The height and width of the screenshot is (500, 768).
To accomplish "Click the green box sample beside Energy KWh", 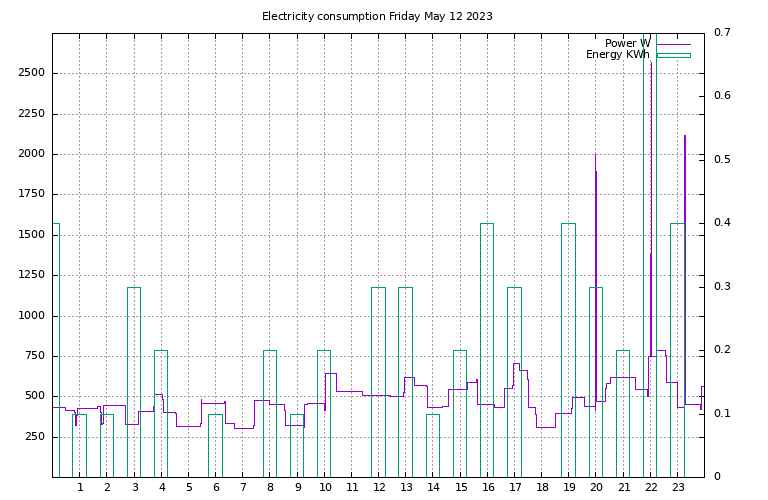I will tap(673, 55).
